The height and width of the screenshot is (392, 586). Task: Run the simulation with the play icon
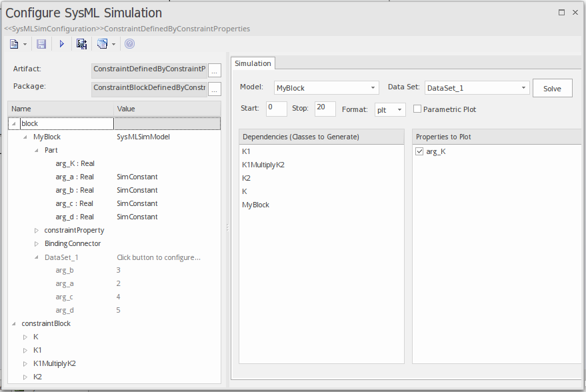pyautogui.click(x=61, y=43)
